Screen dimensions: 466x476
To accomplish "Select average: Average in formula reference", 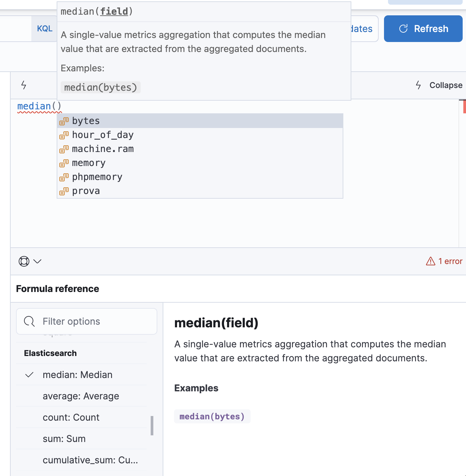I will (x=81, y=396).
